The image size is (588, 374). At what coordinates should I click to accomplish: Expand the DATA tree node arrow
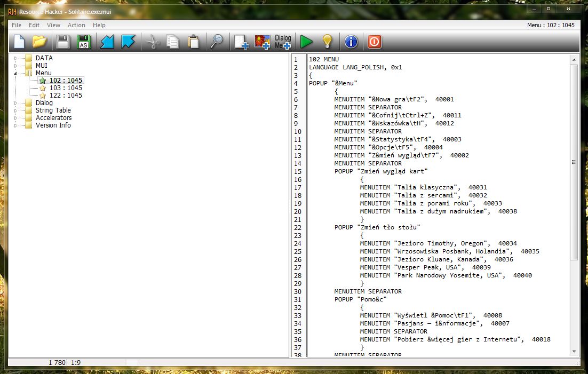point(15,58)
